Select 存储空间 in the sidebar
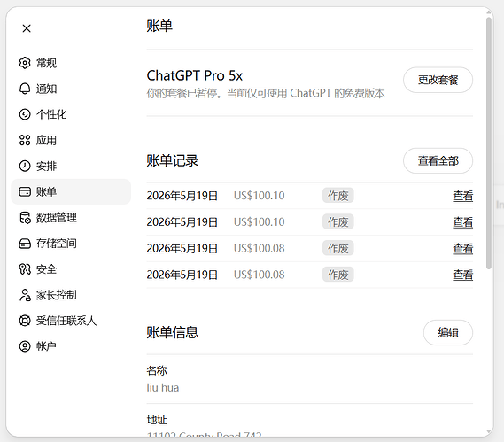Image resolution: width=504 pixels, height=442 pixels. pyautogui.click(x=71, y=244)
